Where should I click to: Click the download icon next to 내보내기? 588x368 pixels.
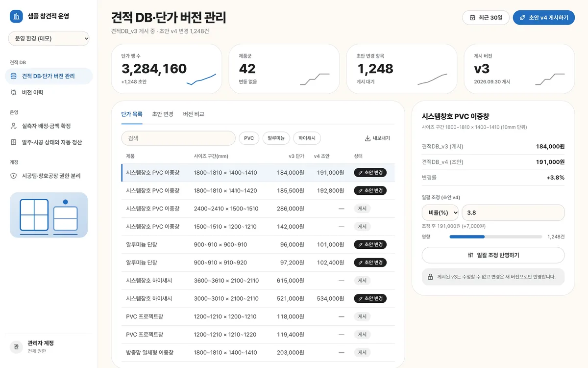tap(367, 138)
